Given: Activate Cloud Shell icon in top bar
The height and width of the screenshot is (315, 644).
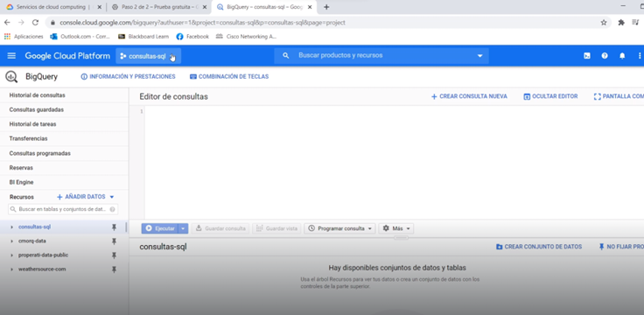Looking at the screenshot, I should point(587,56).
